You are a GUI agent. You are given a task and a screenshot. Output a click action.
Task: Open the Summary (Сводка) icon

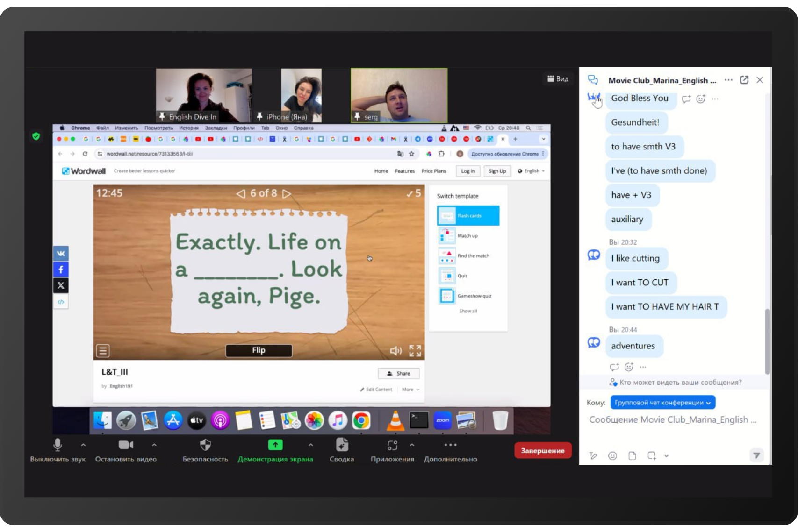coord(342,445)
